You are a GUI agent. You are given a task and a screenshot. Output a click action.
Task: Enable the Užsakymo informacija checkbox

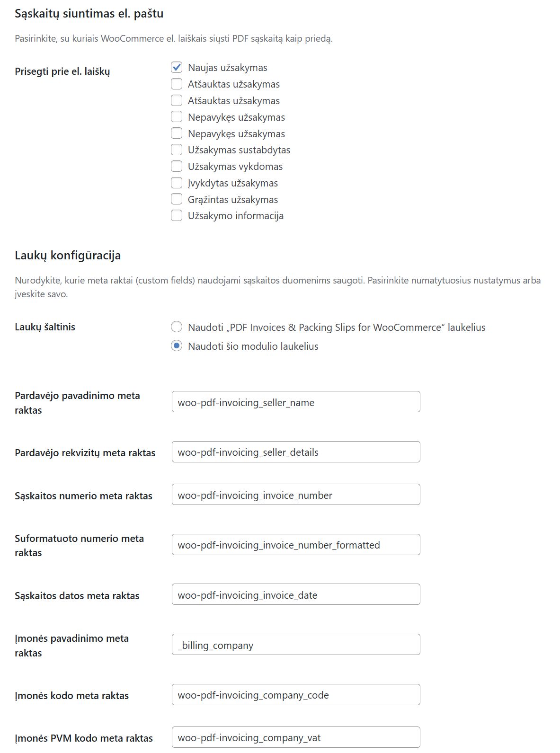177,216
